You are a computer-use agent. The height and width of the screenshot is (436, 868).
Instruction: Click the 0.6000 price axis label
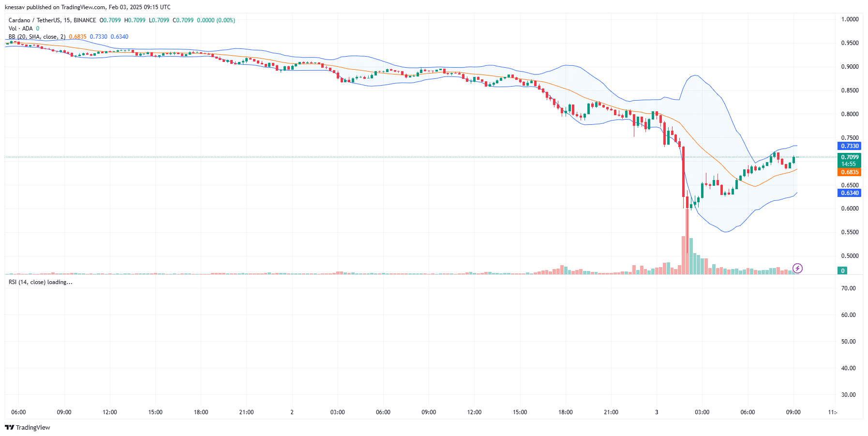pos(850,209)
